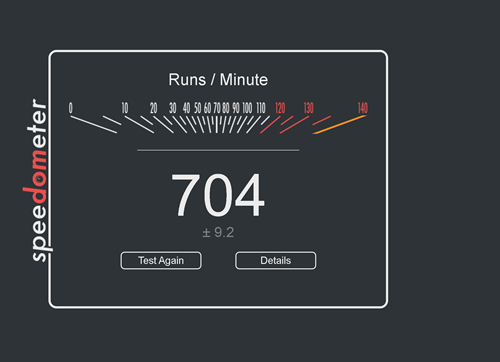Select the Runs / Minute heading

(x=218, y=80)
